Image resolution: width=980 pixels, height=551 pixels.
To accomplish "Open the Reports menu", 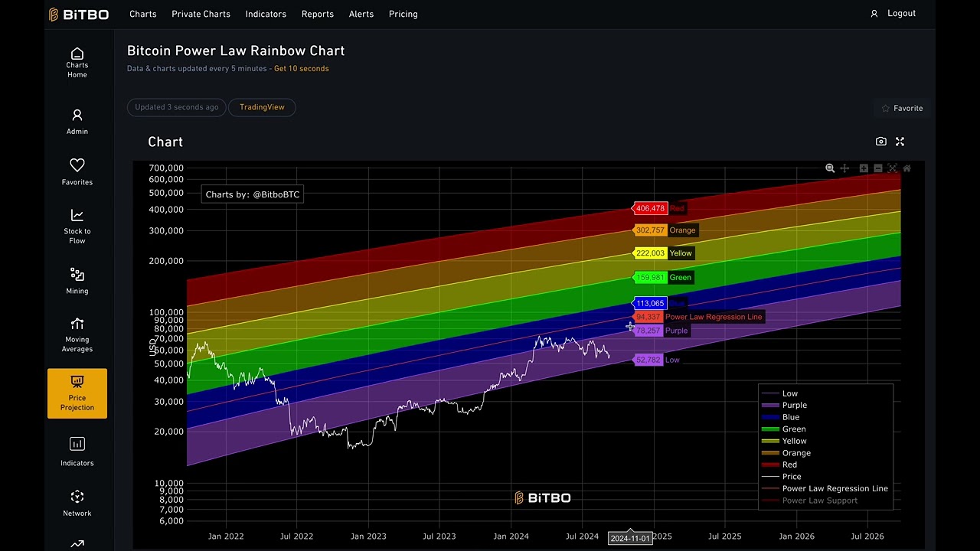I will point(317,14).
